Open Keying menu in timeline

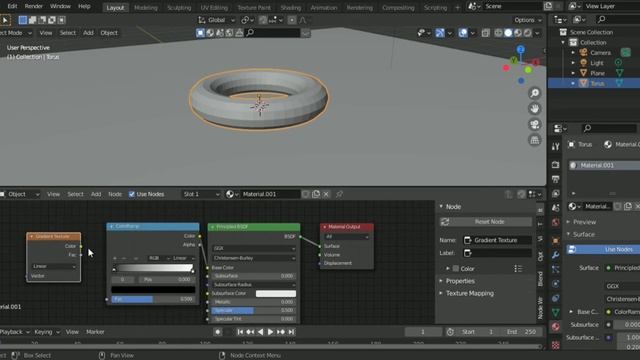(46, 332)
